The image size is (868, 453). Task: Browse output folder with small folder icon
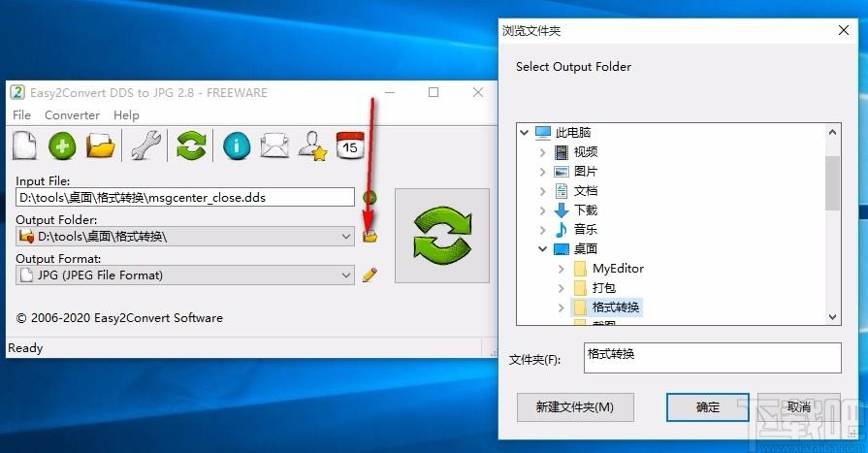[x=370, y=237]
